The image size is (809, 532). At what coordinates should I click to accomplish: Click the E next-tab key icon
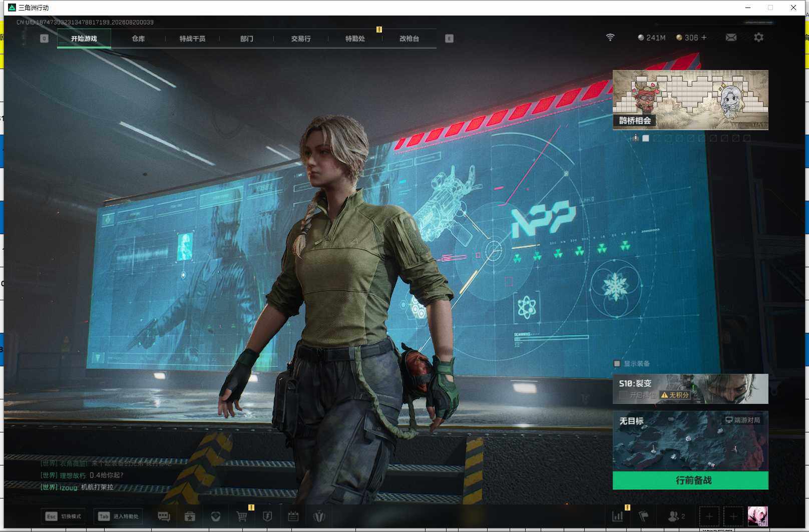click(449, 39)
